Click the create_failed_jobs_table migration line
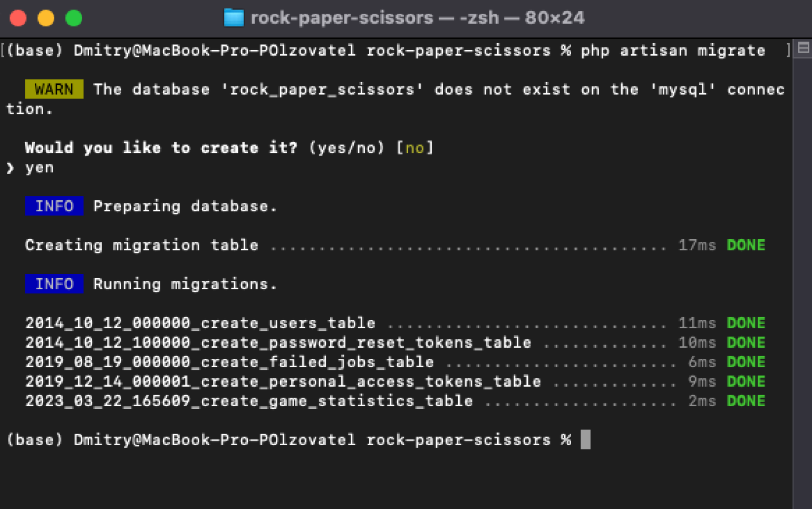Viewport: 812px width, 509px height. (x=395, y=362)
